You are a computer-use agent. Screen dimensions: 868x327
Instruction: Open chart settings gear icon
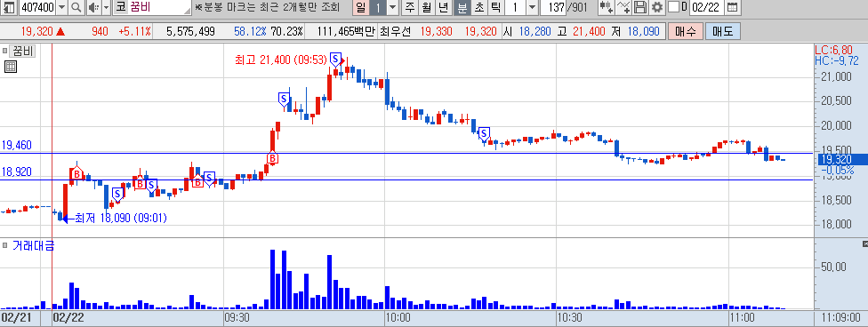pyautogui.click(x=656, y=7)
